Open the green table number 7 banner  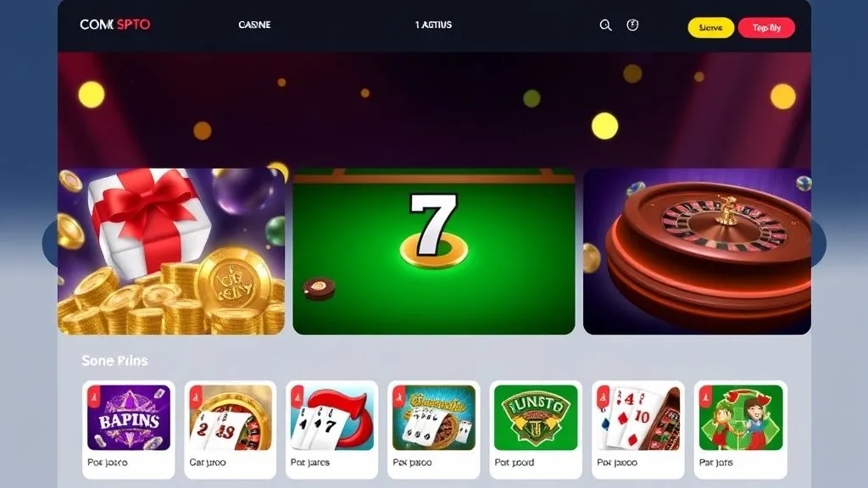click(433, 251)
